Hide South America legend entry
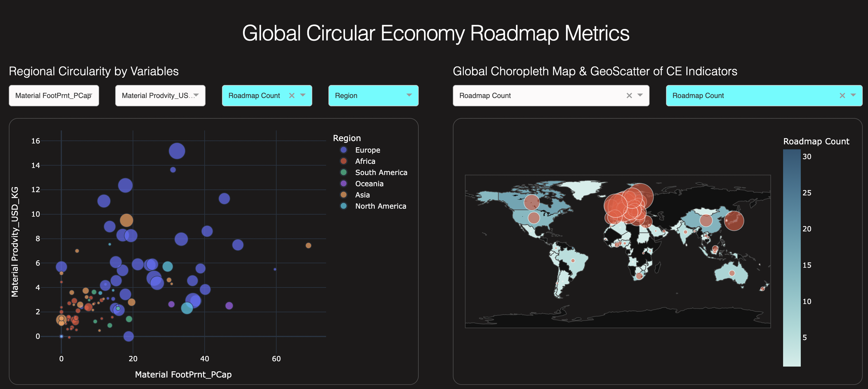This screenshot has width=868, height=389. point(381,172)
